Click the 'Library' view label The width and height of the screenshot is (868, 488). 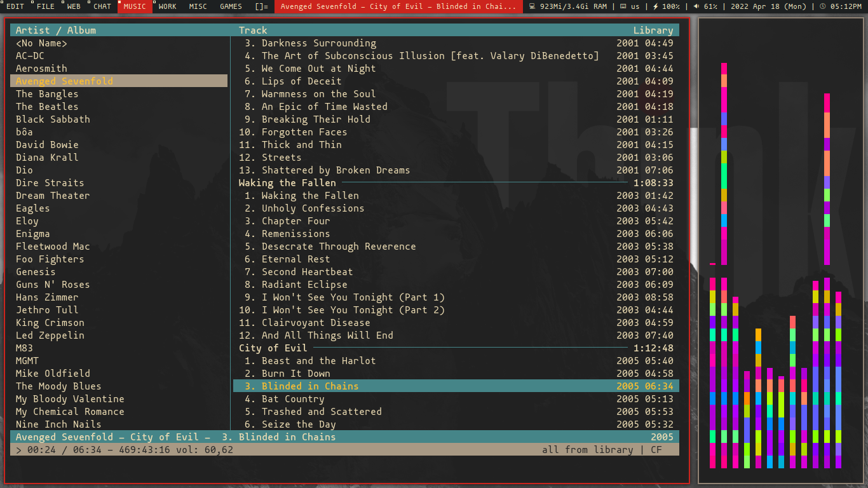click(653, 30)
